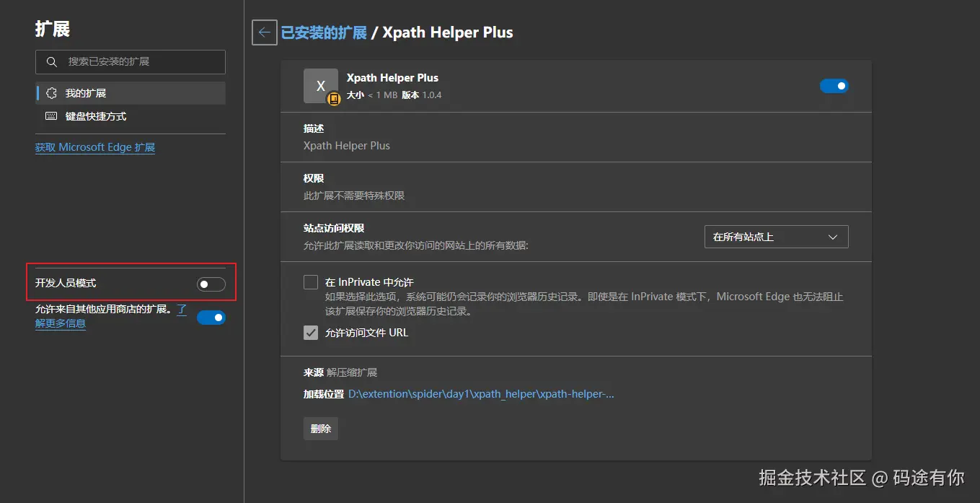Uncheck the 允许访问文件 URL checkbox
This screenshot has width=980, height=503.
(310, 333)
